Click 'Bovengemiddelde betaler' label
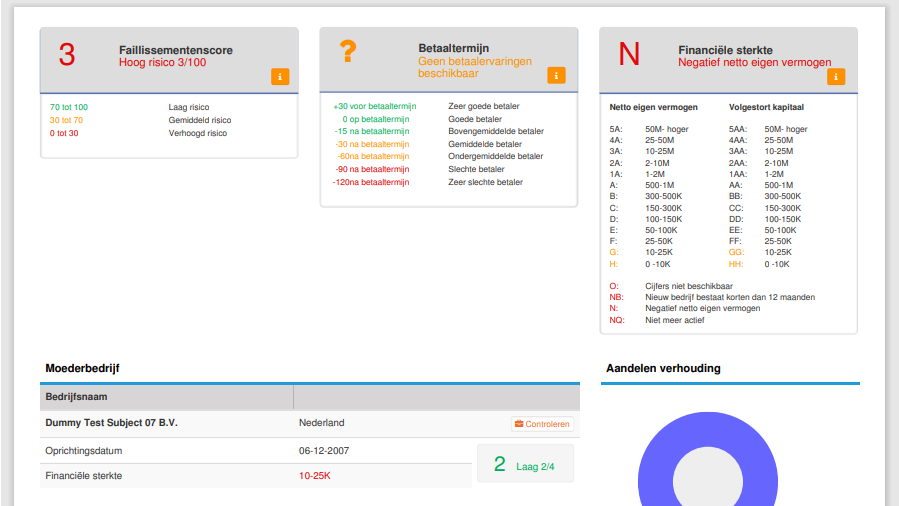The image size is (899, 506). (495, 131)
